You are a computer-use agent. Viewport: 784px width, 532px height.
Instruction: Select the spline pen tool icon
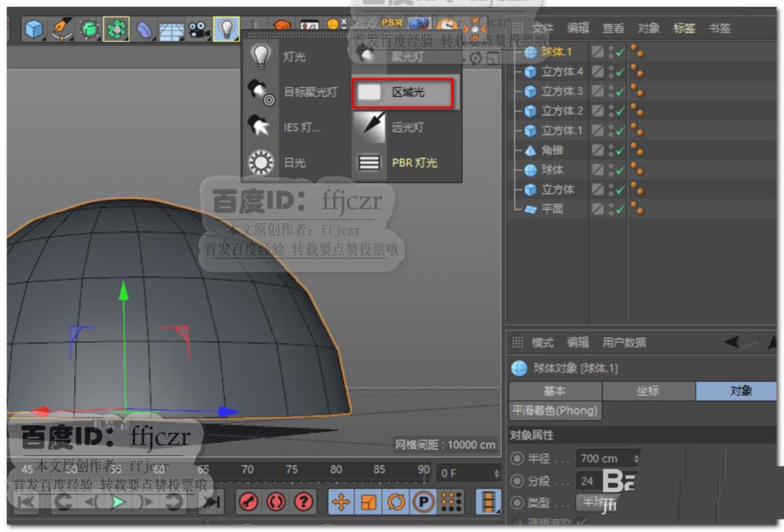point(62,30)
